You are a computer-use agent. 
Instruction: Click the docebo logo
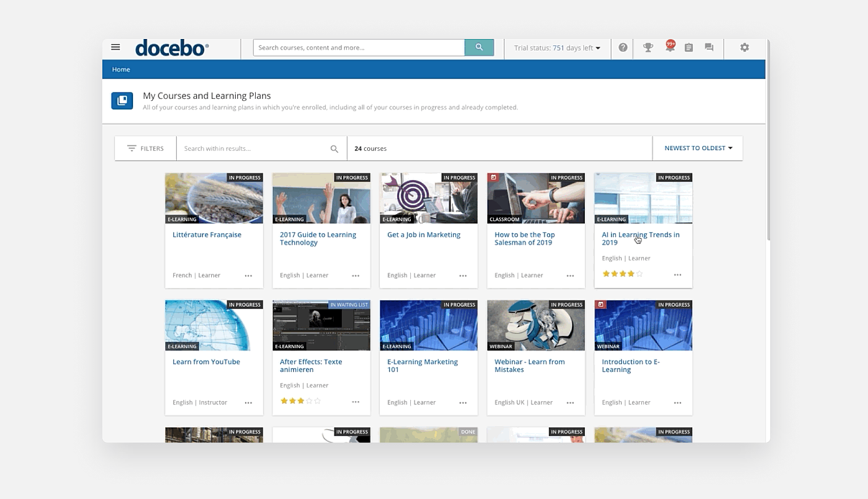point(172,48)
